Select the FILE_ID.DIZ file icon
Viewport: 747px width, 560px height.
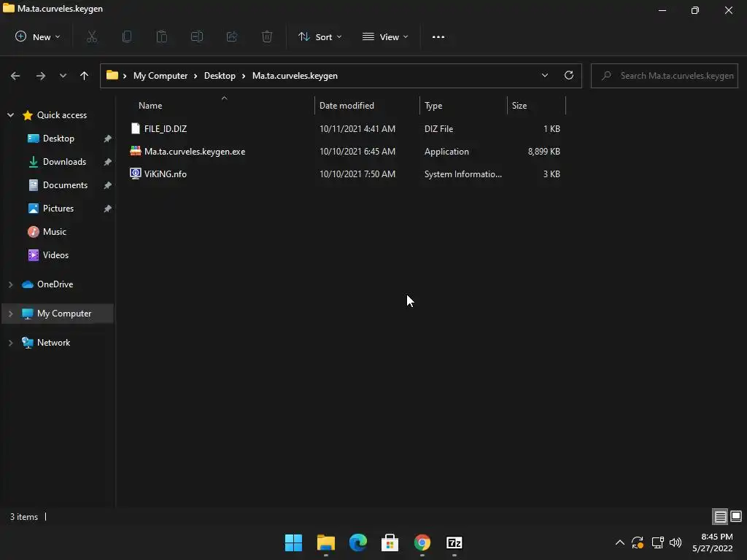pos(135,128)
